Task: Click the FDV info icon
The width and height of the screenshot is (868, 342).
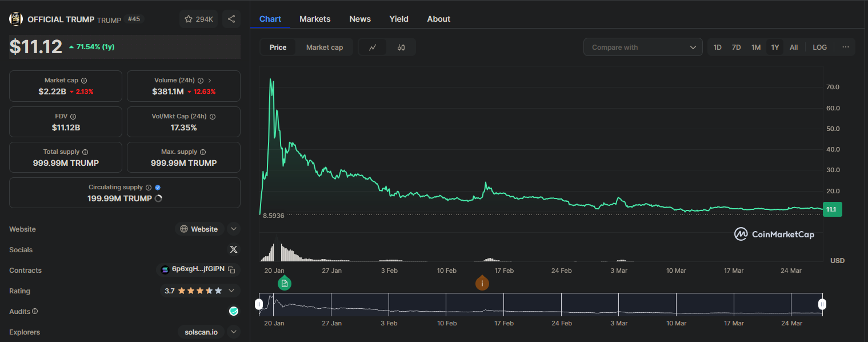Action: tap(73, 117)
